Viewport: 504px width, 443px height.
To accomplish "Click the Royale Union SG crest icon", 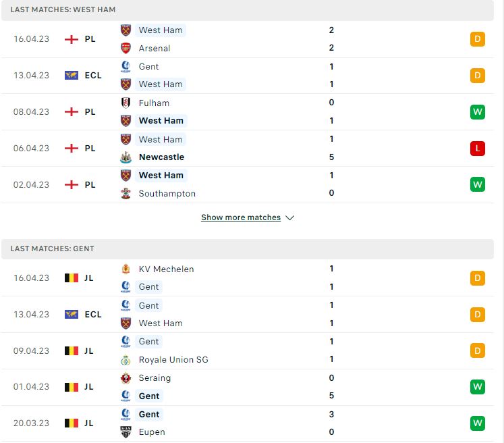I will coord(125,360).
